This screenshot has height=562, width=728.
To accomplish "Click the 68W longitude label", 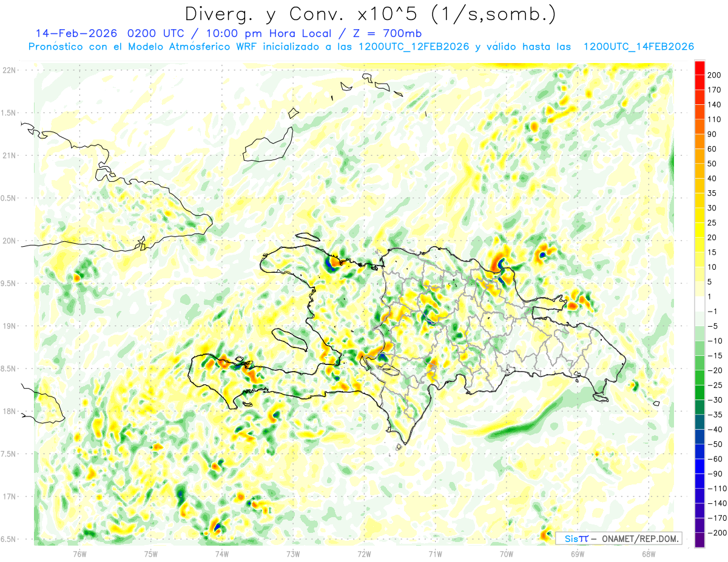I will [x=648, y=554].
